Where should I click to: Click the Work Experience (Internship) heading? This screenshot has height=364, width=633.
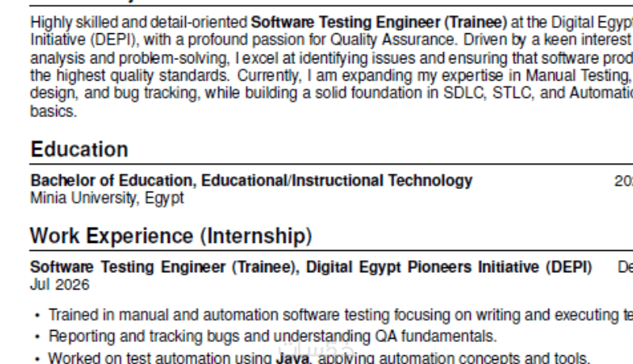(x=170, y=236)
